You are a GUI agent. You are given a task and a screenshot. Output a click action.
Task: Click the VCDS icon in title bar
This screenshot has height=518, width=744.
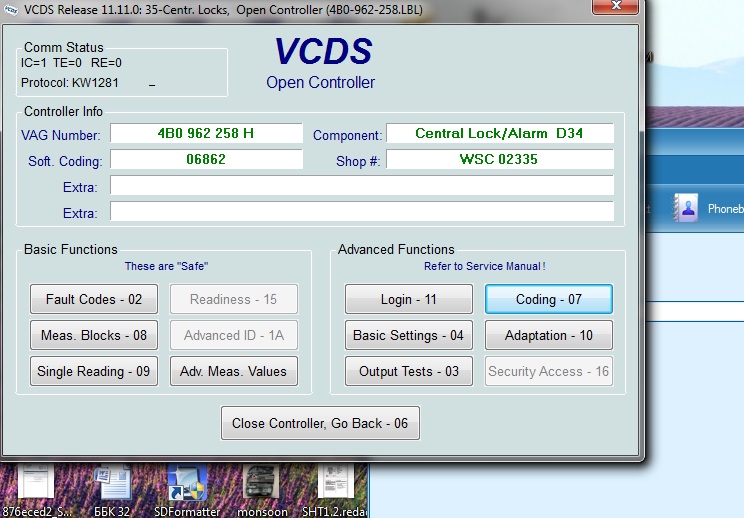[10, 9]
